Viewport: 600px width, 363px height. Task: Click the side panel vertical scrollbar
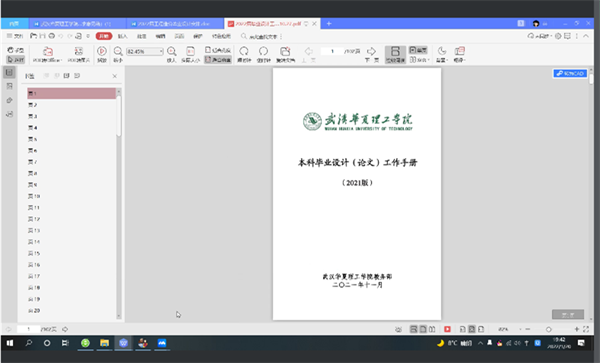pyautogui.click(x=119, y=116)
